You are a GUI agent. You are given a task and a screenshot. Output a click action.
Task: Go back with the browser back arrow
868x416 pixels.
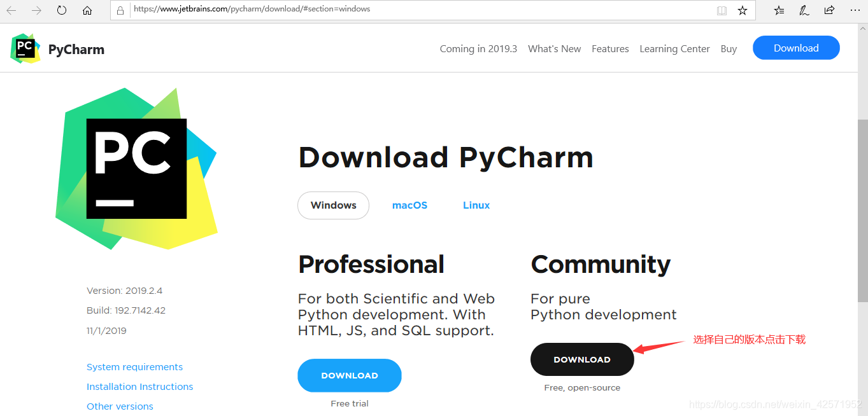pyautogui.click(x=11, y=10)
